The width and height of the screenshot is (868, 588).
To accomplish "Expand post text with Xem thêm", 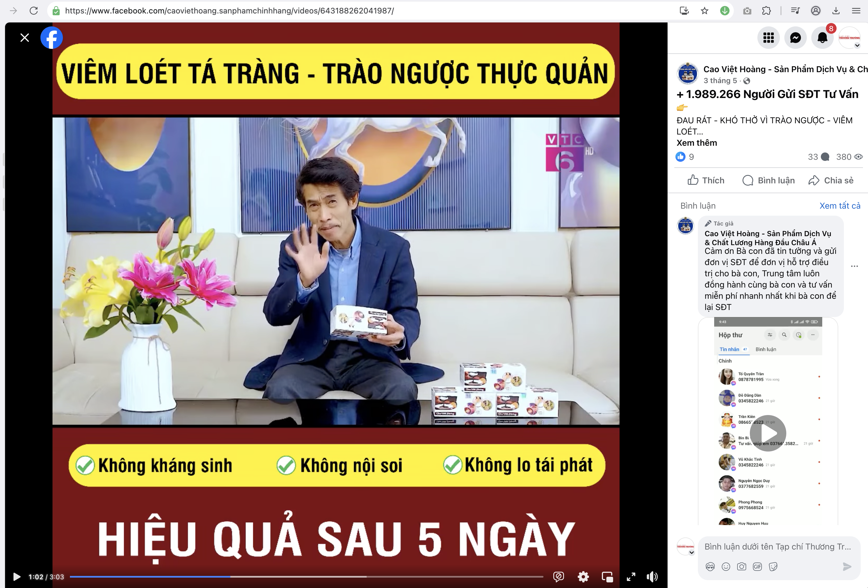I will (696, 143).
